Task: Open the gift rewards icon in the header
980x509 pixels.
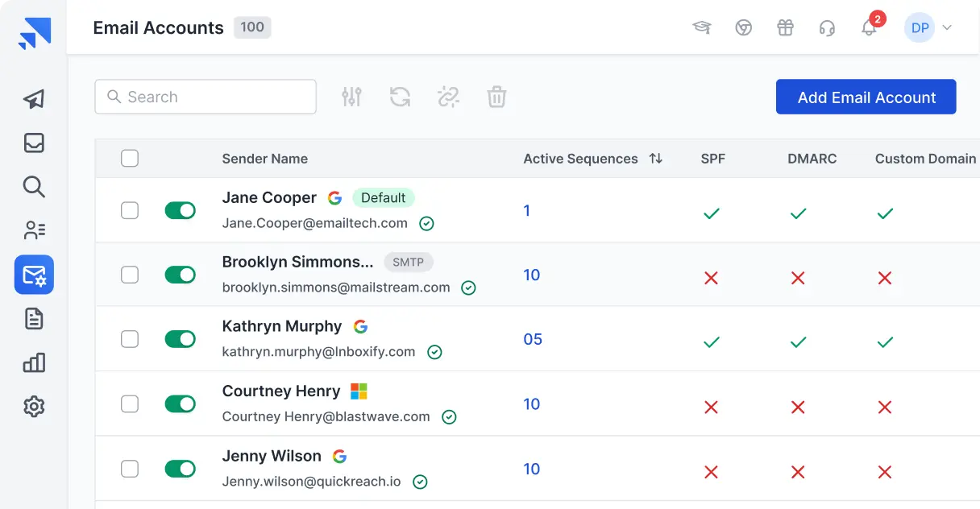Action: coord(786,27)
